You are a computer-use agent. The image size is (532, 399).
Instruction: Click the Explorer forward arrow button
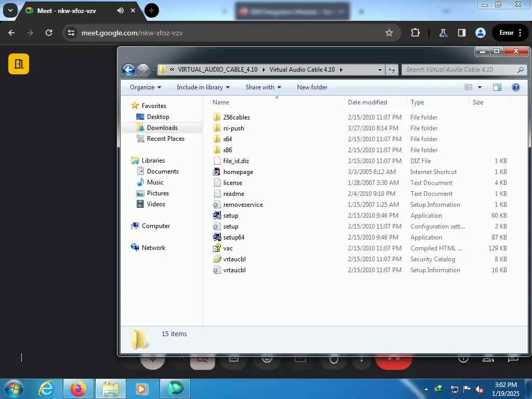[143, 70]
